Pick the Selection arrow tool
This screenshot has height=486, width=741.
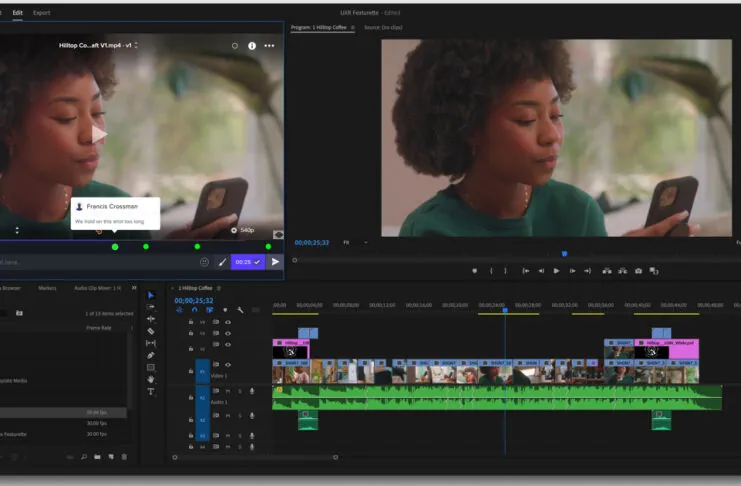151,295
